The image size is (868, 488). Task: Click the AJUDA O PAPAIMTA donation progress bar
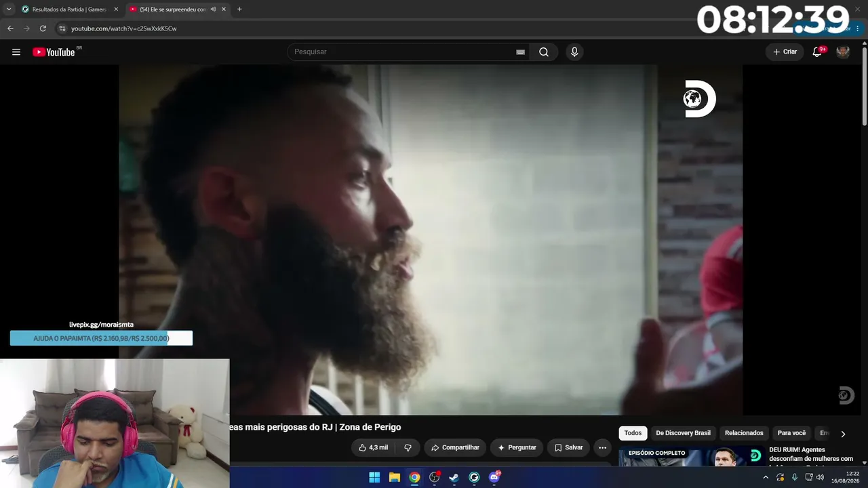(x=101, y=338)
